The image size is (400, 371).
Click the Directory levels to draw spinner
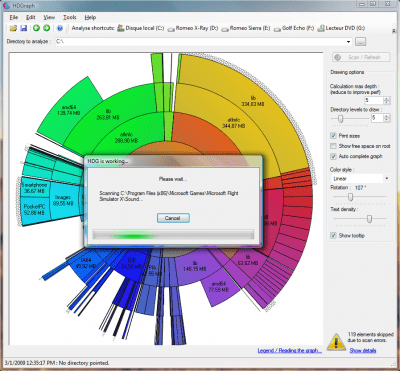point(387,118)
